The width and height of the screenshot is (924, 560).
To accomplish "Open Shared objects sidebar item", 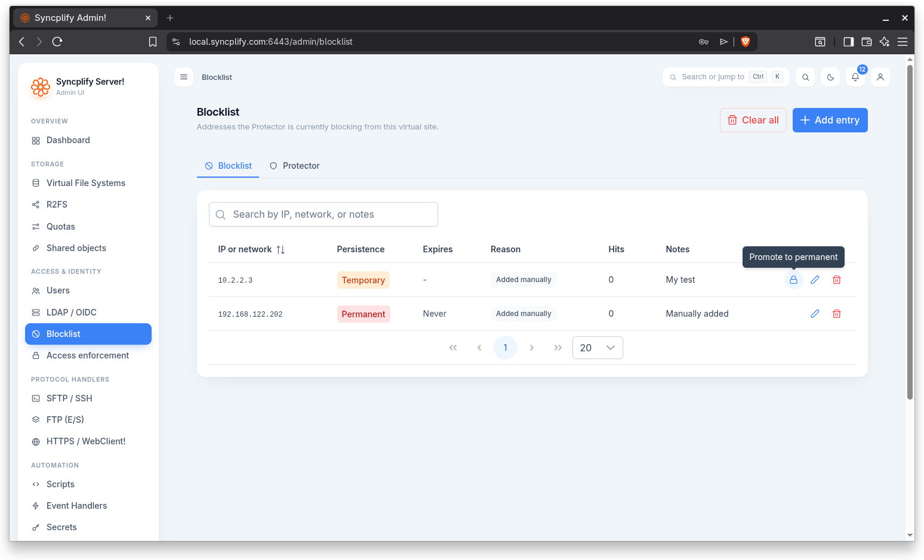I will pos(88,248).
